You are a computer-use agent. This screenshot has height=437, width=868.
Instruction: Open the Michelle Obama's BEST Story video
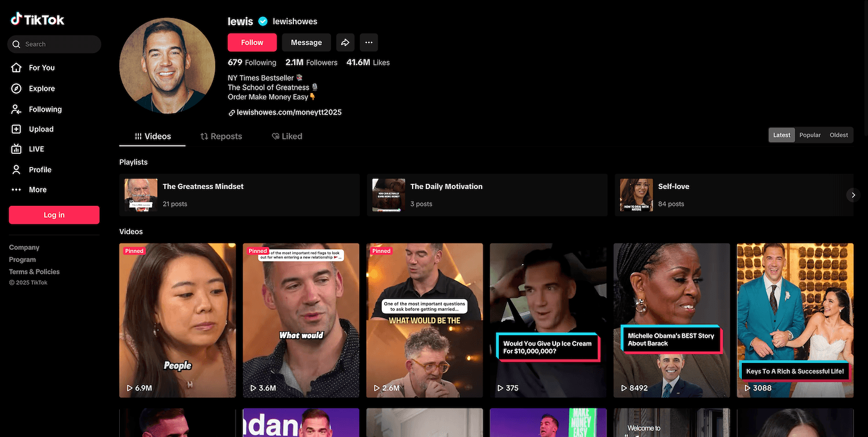(671, 320)
